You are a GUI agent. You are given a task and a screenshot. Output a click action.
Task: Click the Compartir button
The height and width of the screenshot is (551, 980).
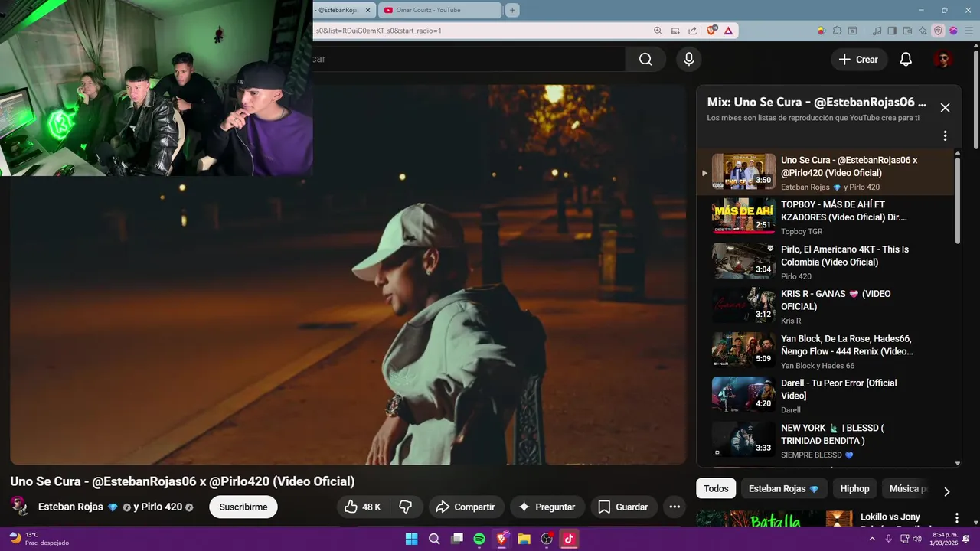pyautogui.click(x=465, y=507)
